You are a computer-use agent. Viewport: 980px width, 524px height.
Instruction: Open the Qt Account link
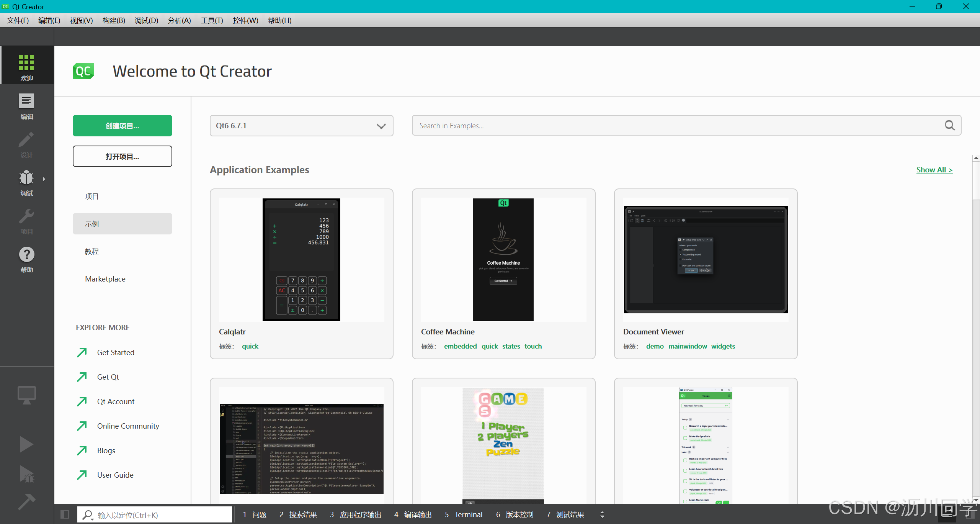point(105,401)
